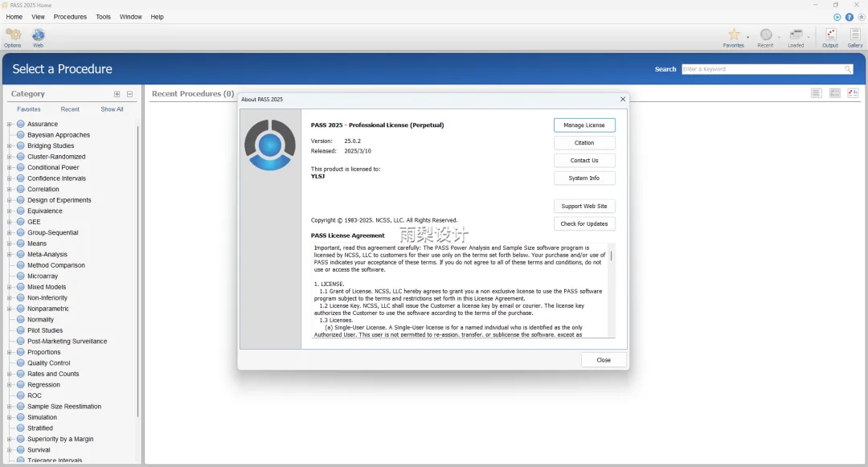
Task: Open the Help menu
Action: [158, 17]
